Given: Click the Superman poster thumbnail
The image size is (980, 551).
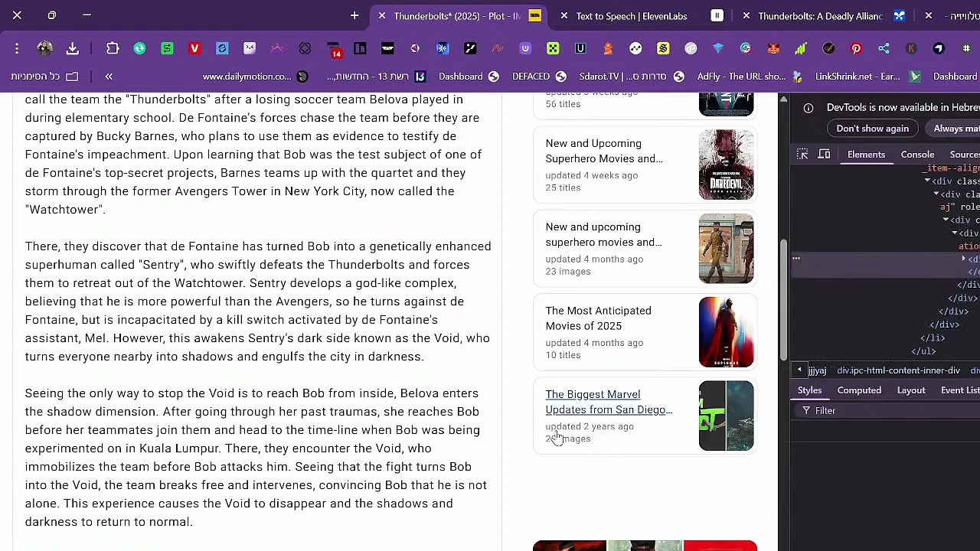Looking at the screenshot, I should pyautogui.click(x=726, y=332).
